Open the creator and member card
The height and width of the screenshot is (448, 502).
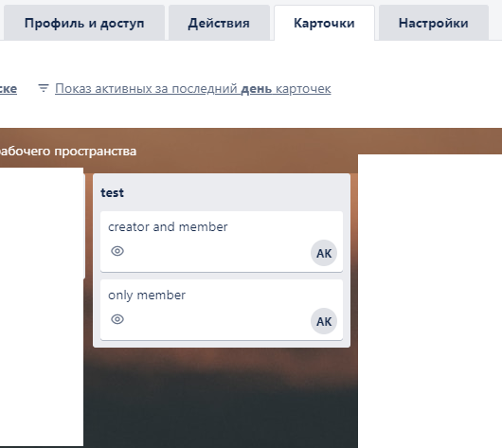tap(222, 242)
